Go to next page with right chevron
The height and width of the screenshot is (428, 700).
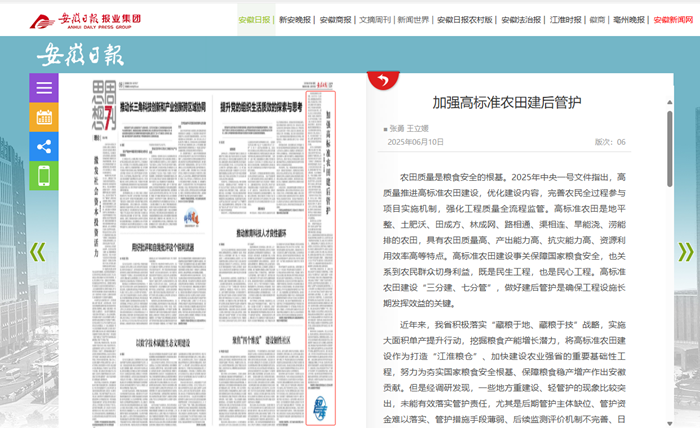point(685,252)
